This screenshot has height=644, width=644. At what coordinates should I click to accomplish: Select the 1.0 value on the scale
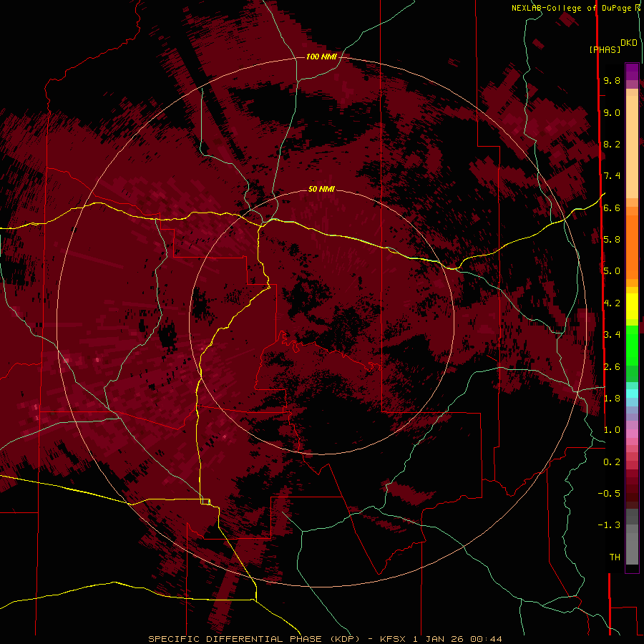(x=612, y=431)
